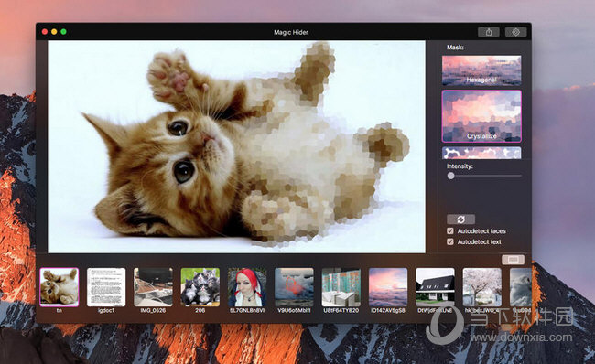Viewport: 595px width, 364px height.
Task: Choose the cherry blossom tree thumbnail
Action: point(481,287)
